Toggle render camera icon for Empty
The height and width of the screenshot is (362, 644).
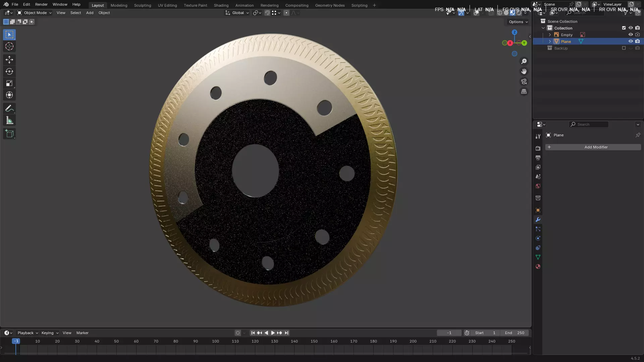coord(638,35)
